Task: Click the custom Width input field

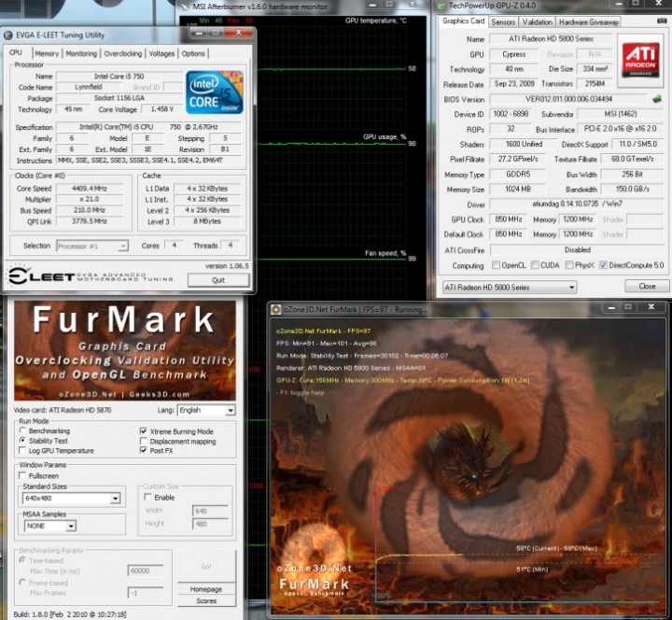Action: click(x=210, y=511)
